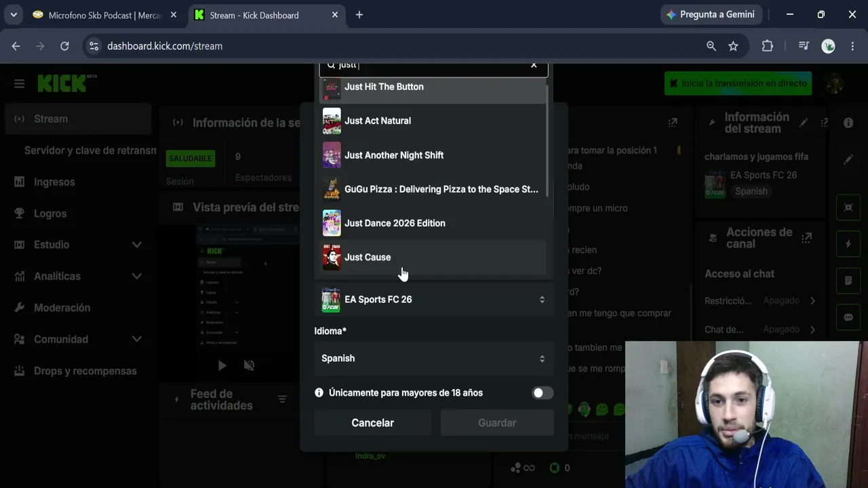Click the lightning bolt icon in right rail

point(848,244)
